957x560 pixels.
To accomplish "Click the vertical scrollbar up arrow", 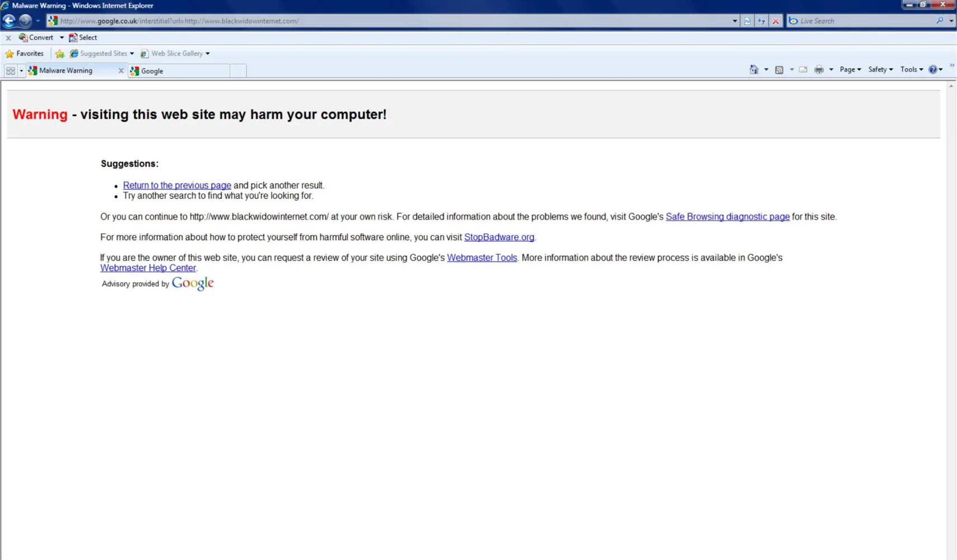I will coord(951,86).
